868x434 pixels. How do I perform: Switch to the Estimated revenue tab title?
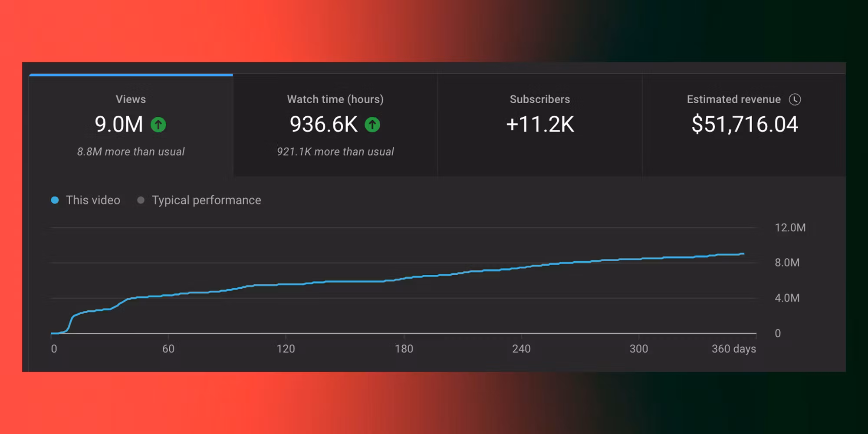coord(733,99)
